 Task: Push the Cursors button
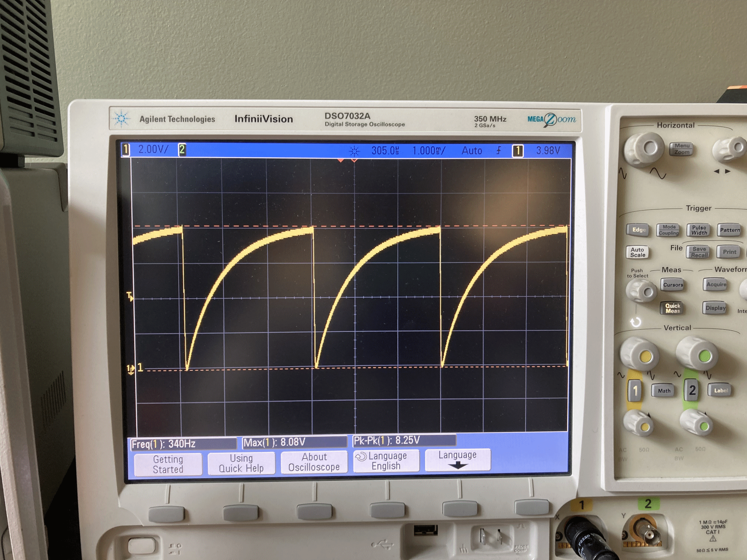(x=673, y=285)
